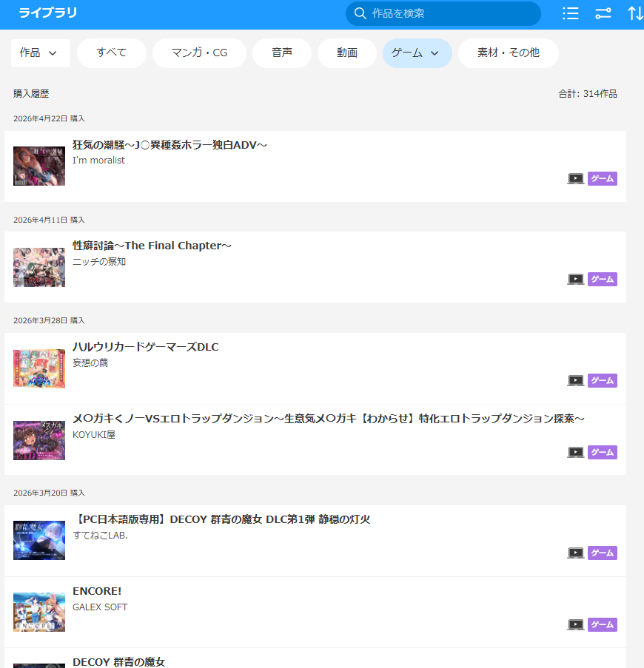Click the 合計: 314作品 count
644x668 pixels.
click(588, 94)
